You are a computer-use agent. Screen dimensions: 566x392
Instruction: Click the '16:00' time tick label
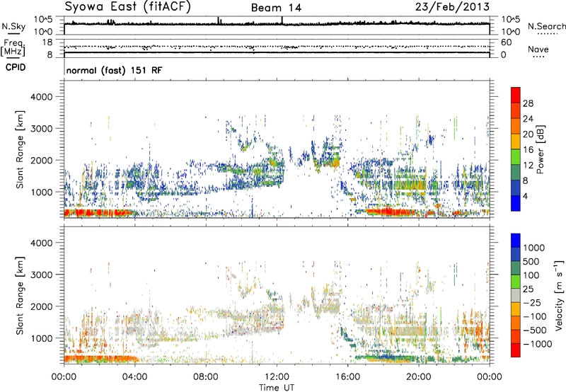pos(347,376)
